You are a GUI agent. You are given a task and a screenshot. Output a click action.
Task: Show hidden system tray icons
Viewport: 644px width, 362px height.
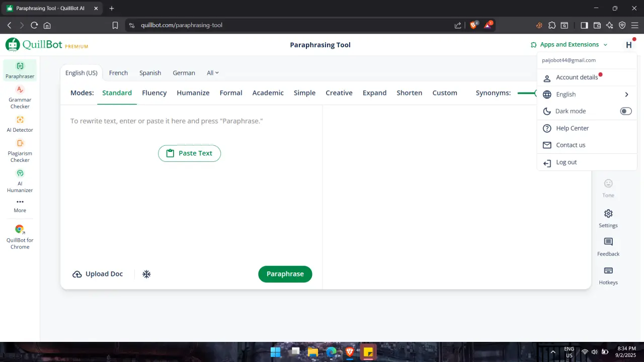pos(553,352)
